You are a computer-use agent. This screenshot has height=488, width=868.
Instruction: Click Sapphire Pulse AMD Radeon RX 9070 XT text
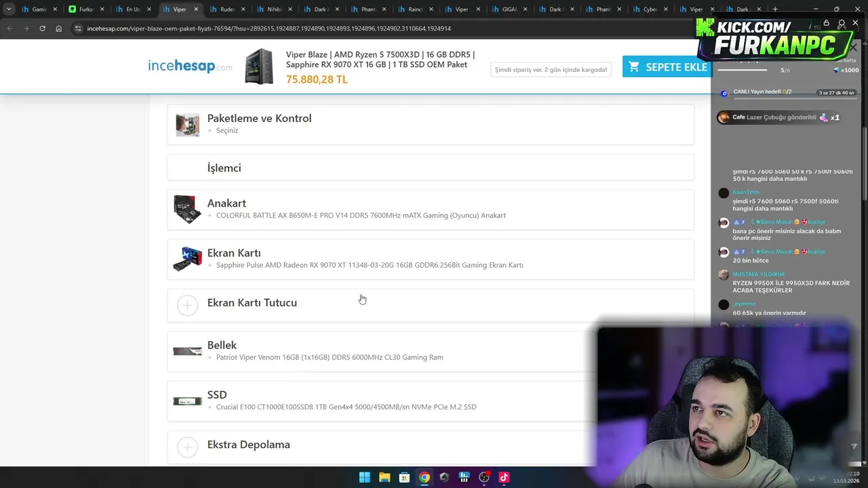(370, 265)
